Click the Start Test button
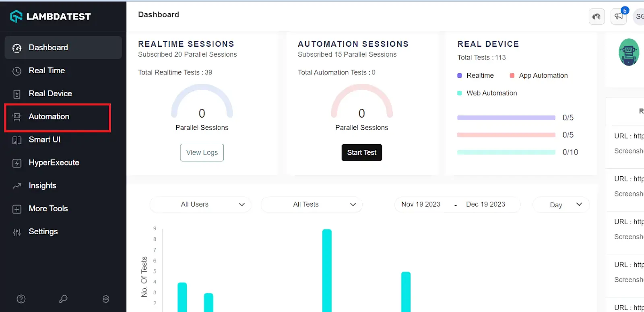Screen dimensions: 644x312 coord(362,153)
